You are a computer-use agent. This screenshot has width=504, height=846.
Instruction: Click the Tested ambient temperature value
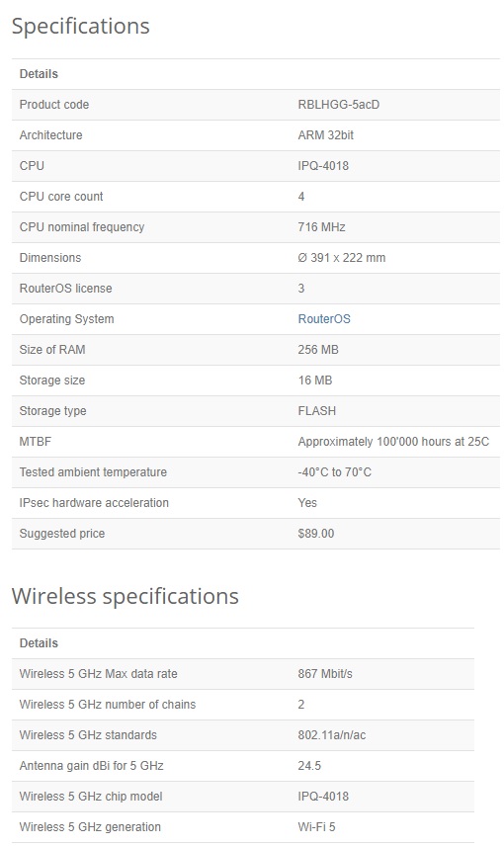click(x=335, y=472)
